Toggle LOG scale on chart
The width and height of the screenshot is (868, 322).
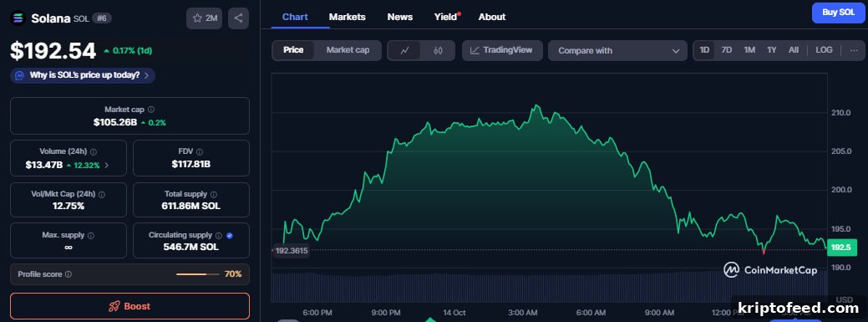click(x=824, y=50)
